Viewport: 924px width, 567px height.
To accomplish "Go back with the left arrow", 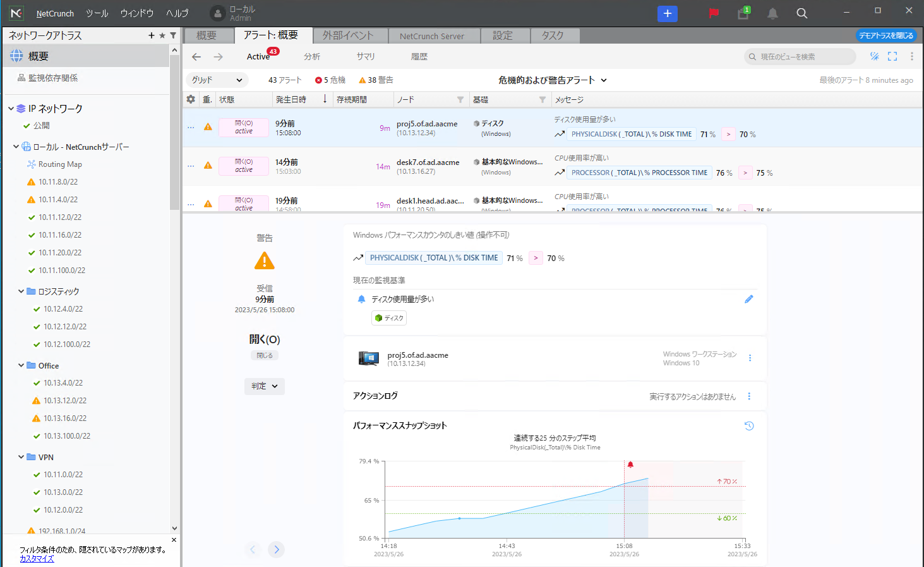I will coord(196,57).
